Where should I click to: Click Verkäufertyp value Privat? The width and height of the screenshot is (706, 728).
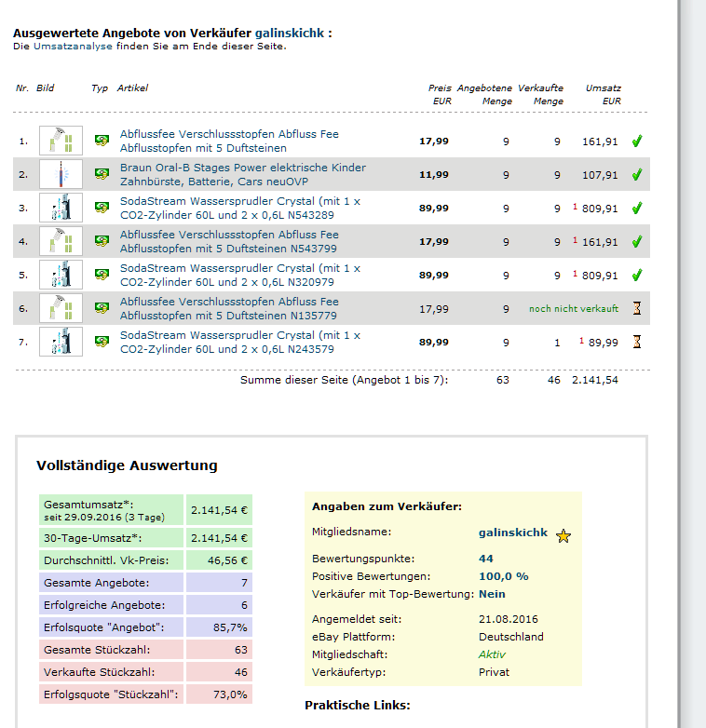(494, 672)
